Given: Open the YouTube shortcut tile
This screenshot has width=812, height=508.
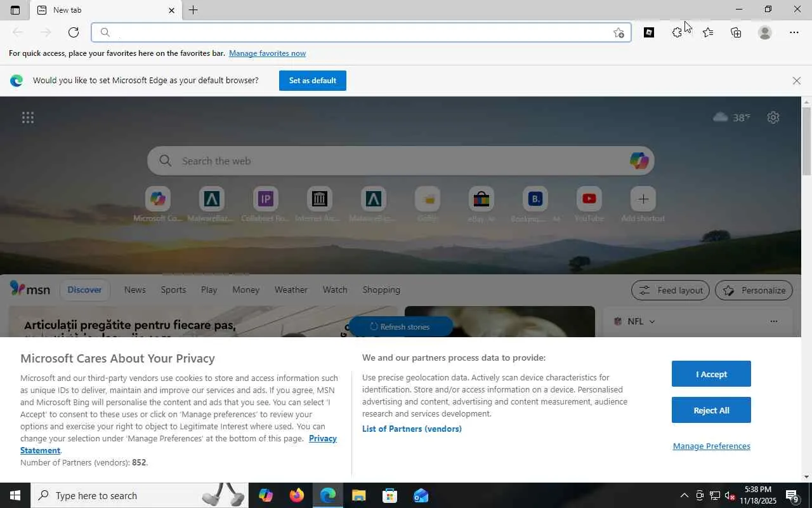Looking at the screenshot, I should click(x=589, y=204).
